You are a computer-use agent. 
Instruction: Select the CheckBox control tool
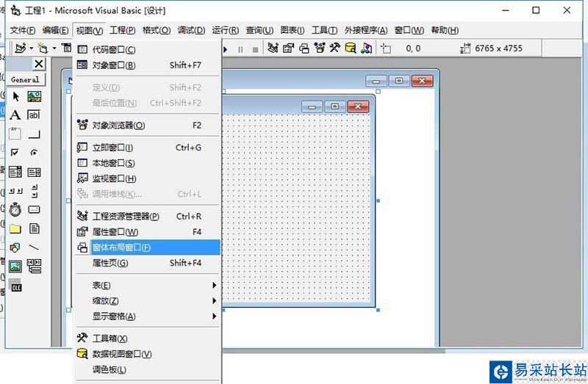point(15,153)
